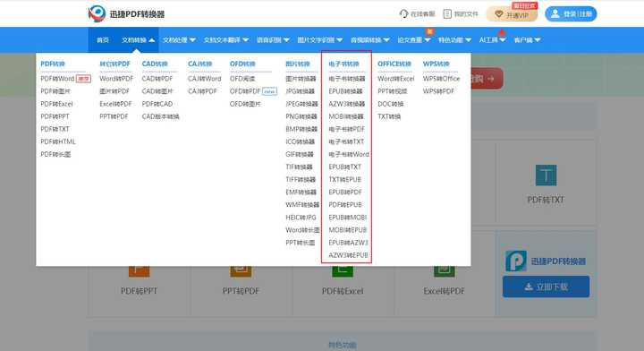
Task: Click the PDF转TXT tile icon
Action: click(x=546, y=175)
